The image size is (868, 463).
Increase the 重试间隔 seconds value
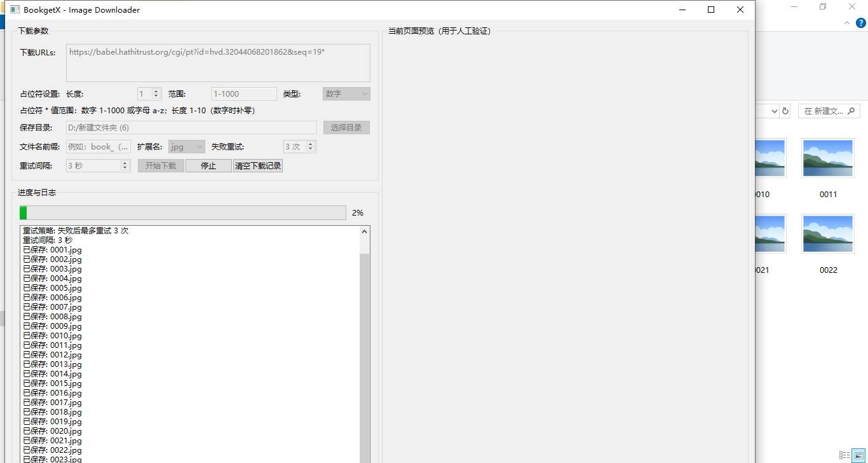[125, 163]
